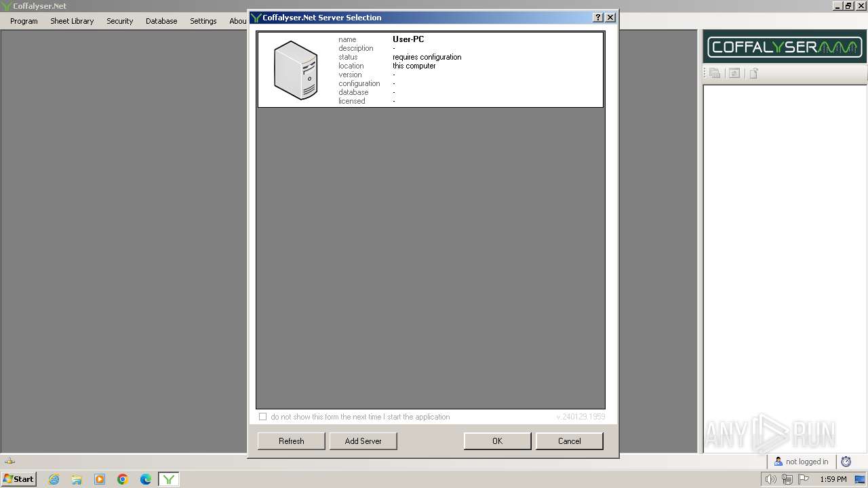
Task: Click the volume speaker tray icon
Action: pos(771,479)
